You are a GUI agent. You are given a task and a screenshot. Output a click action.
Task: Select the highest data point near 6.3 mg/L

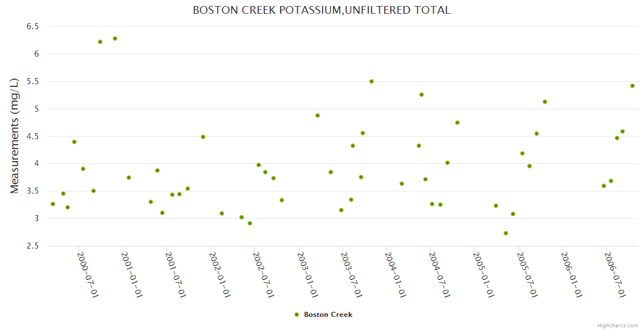115,38
